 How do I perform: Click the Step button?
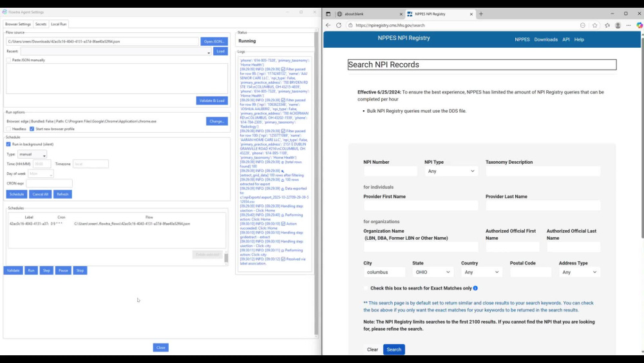click(46, 271)
